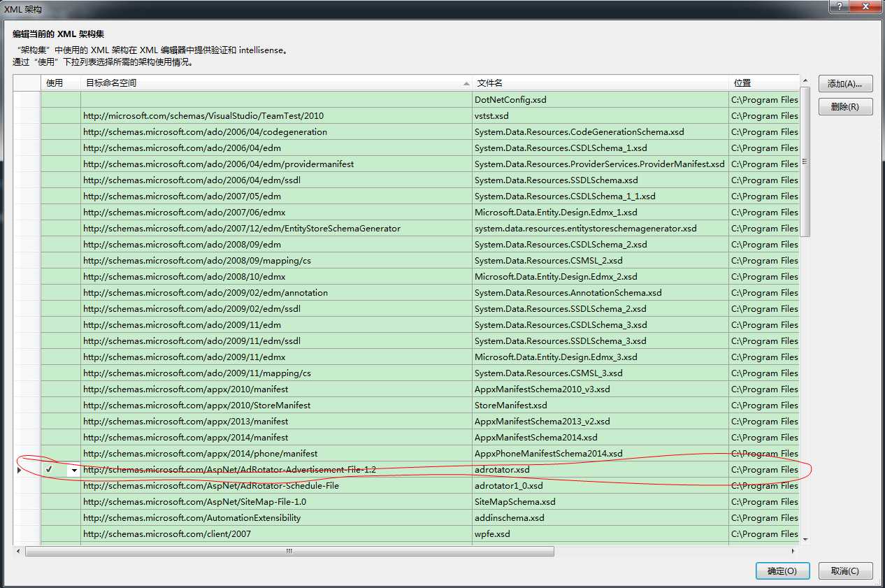Click the help question mark button in title bar
The height and width of the screenshot is (588, 885).
(x=839, y=6)
